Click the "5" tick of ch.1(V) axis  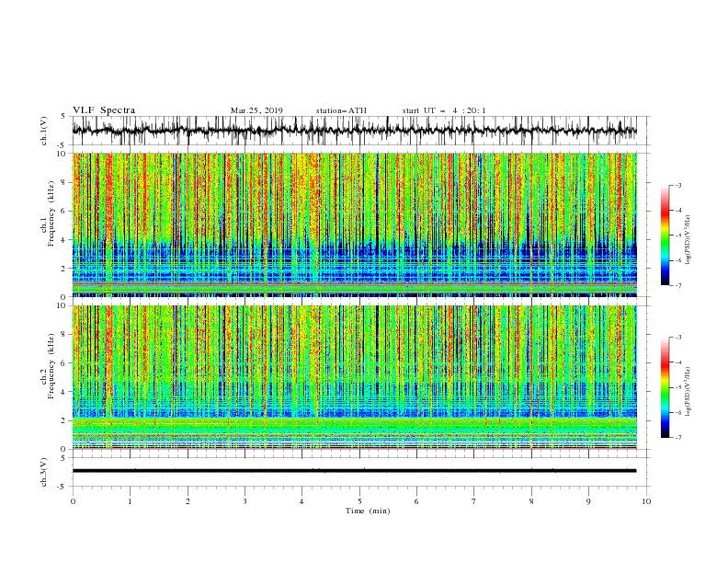pos(64,116)
